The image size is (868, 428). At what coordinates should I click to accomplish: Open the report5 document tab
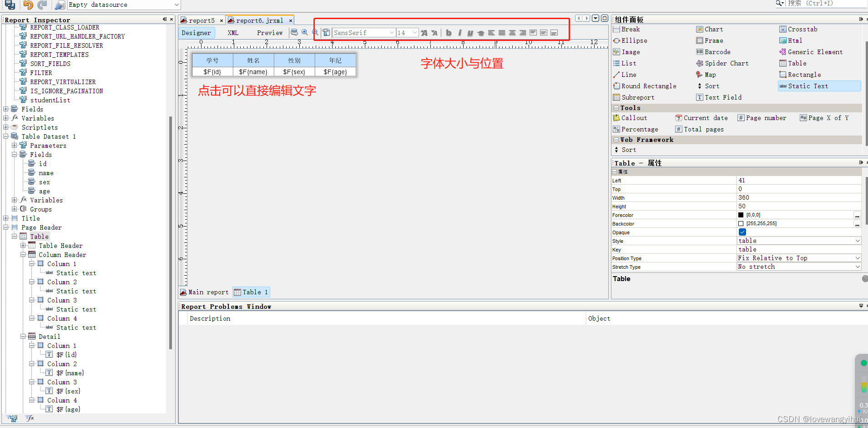click(202, 20)
